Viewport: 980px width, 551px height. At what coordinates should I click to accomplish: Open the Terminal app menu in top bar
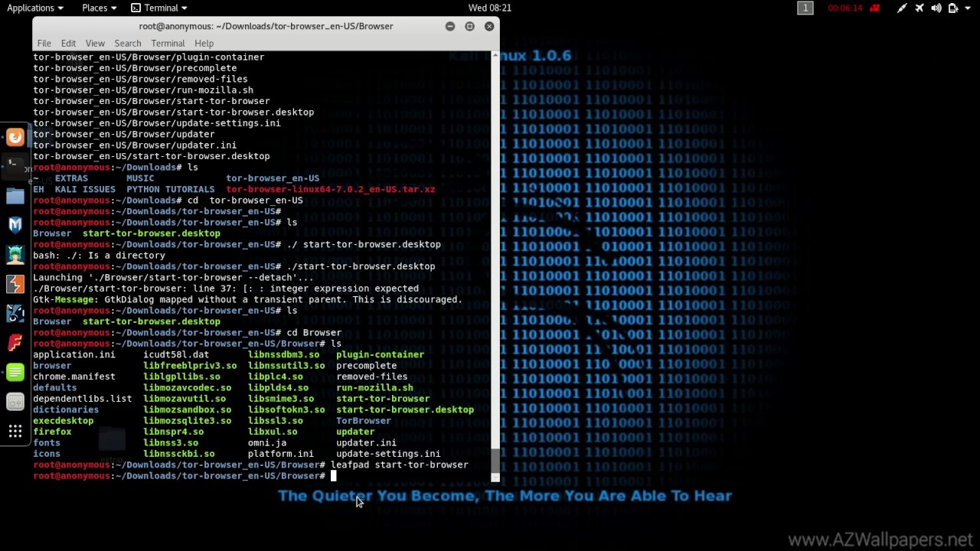159,8
